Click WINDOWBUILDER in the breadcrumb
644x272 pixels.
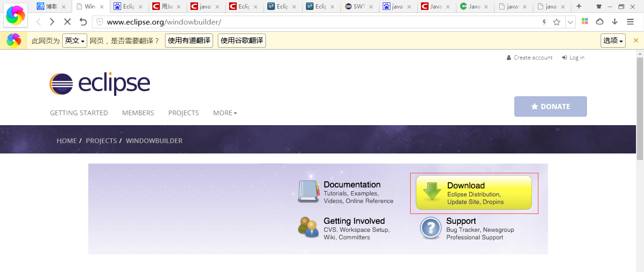coord(154,141)
